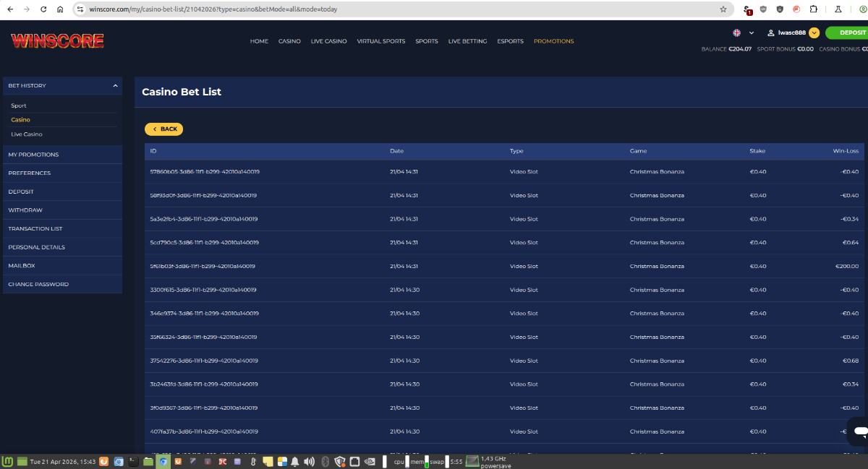Click the volume speaker tray icon
This screenshot has width=868, height=469.
point(309,461)
